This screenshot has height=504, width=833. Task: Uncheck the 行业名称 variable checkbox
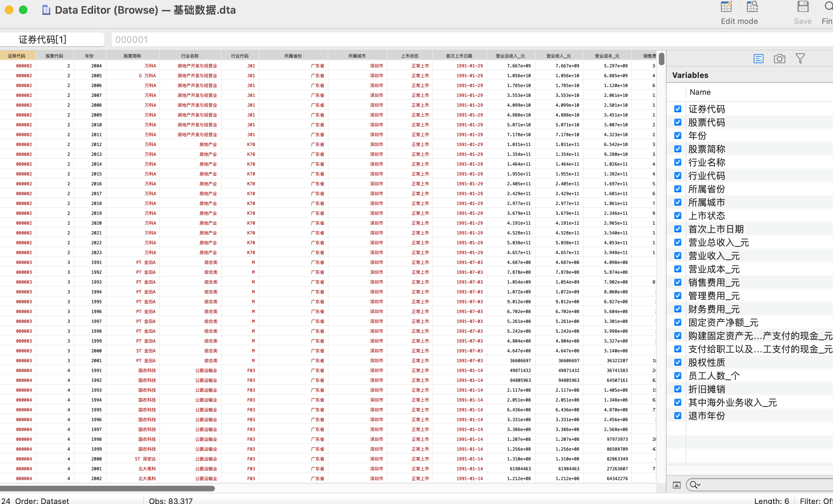point(678,163)
